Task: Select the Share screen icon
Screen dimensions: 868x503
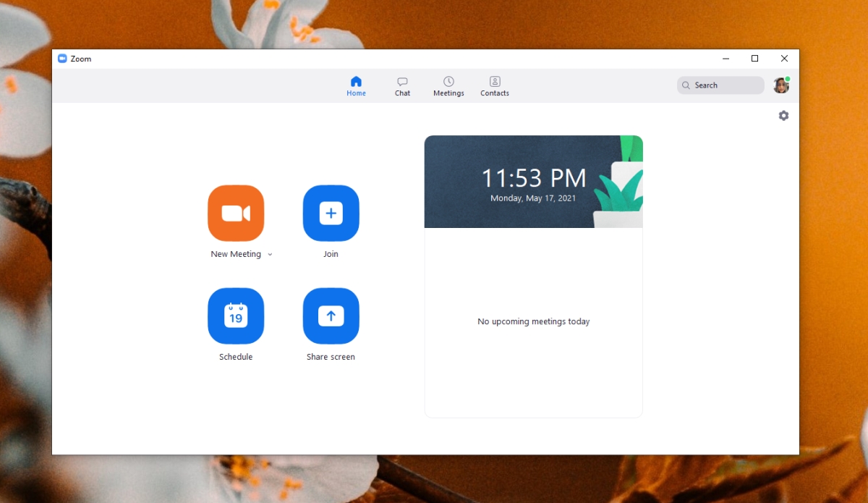Action: click(x=331, y=316)
